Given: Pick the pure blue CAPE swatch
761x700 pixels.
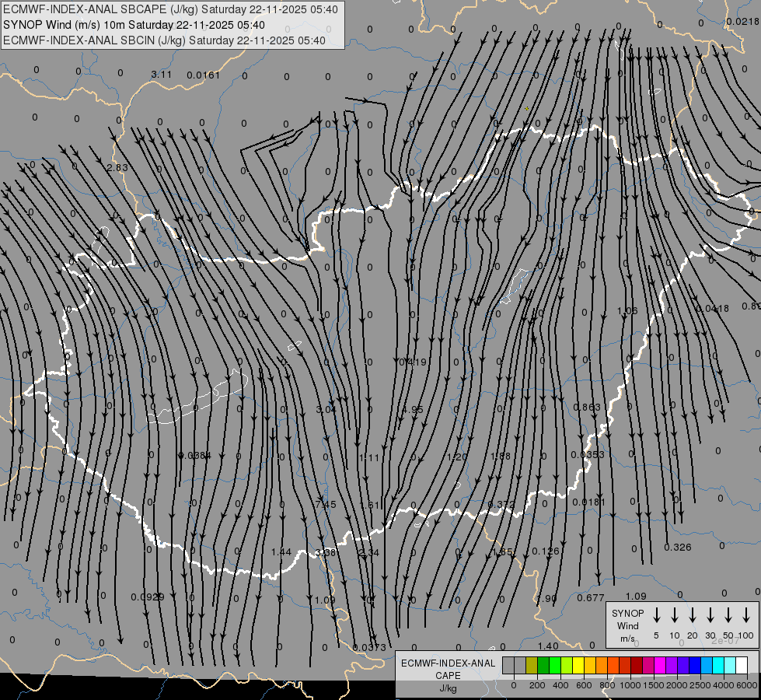Looking at the screenshot, I should [695, 665].
